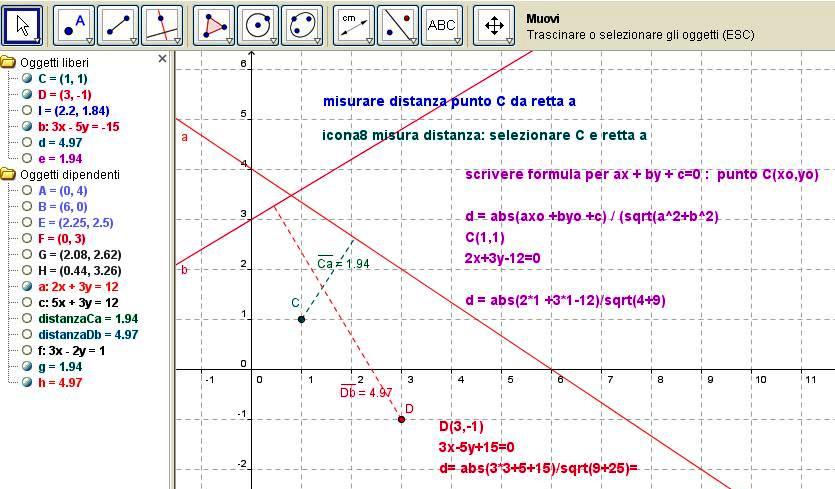Select algebra entry distanzaCa = 1.94

point(88,319)
